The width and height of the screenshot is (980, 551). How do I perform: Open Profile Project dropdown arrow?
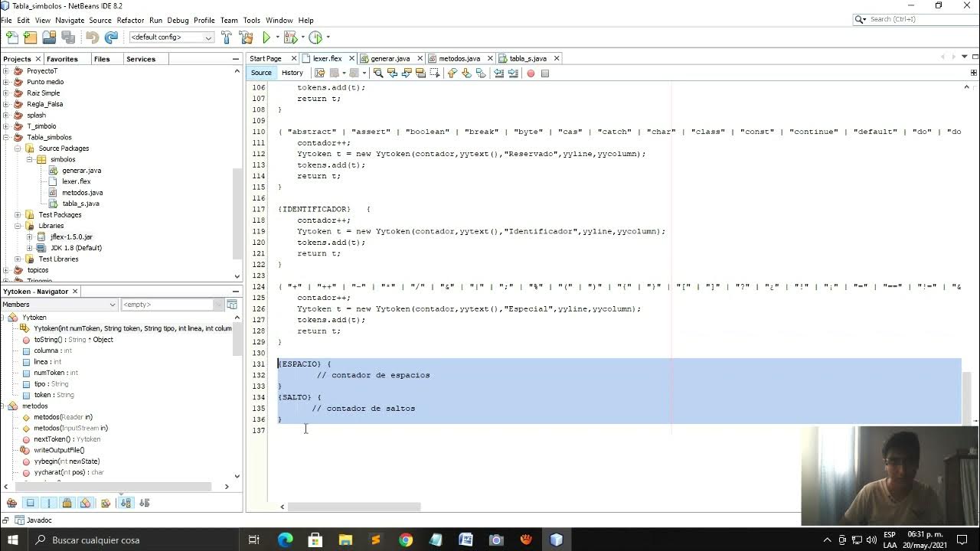click(x=328, y=37)
